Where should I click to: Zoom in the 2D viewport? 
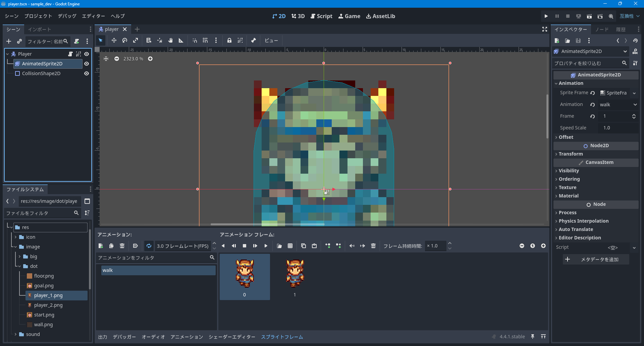[150, 59]
